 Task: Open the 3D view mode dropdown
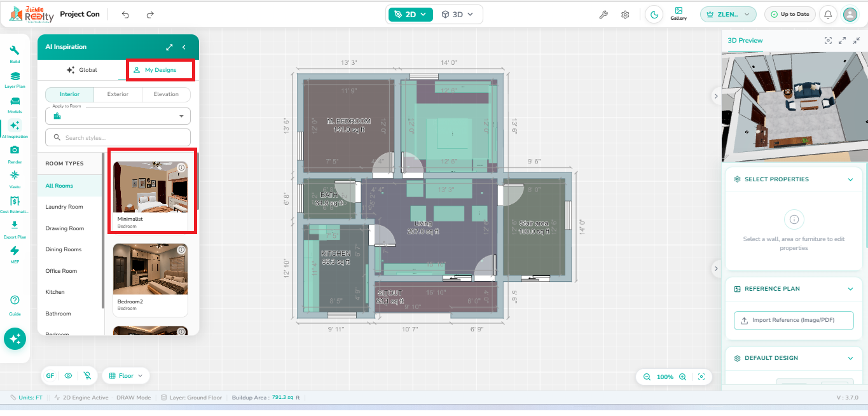pyautogui.click(x=458, y=14)
